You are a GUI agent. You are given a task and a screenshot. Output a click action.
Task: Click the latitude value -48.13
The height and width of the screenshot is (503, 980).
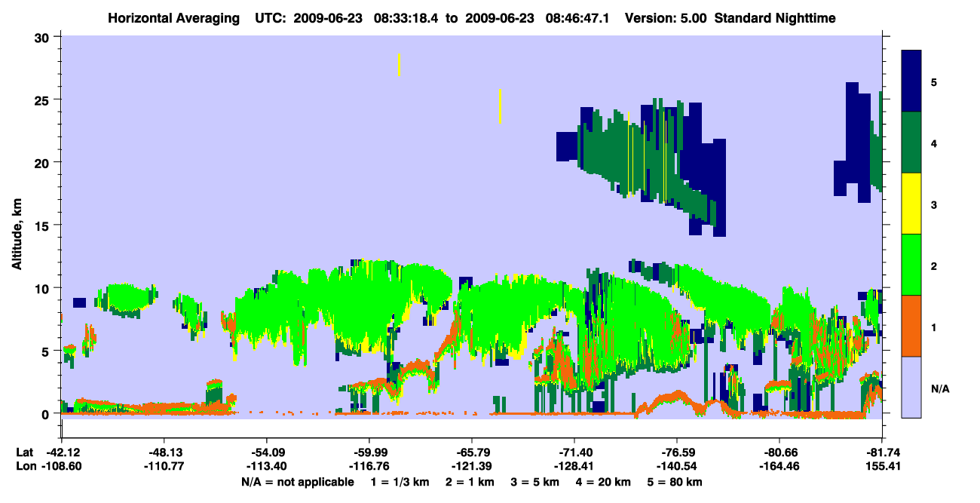click(x=164, y=452)
